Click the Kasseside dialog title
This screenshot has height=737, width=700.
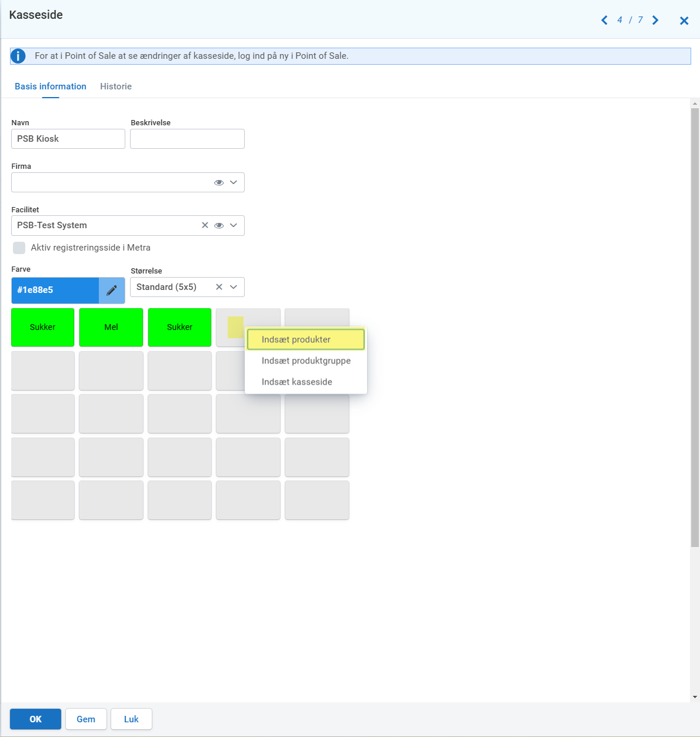[36, 15]
